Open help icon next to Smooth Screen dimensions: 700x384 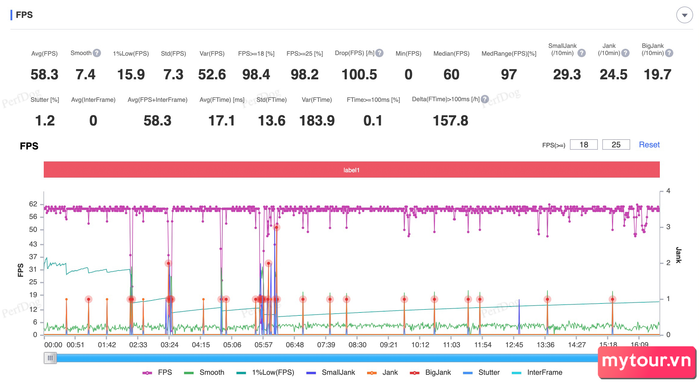coord(96,53)
